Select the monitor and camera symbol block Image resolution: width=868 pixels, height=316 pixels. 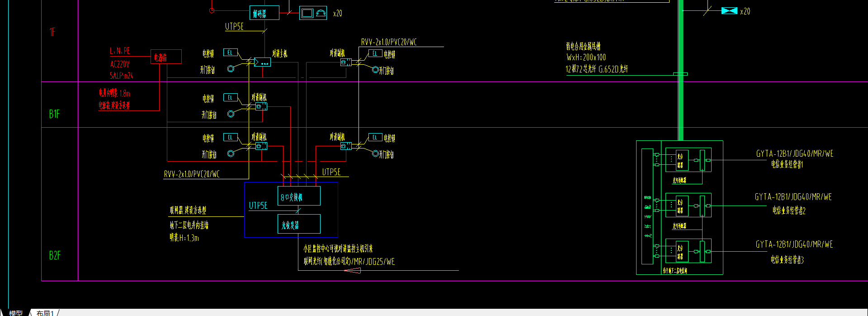tap(313, 13)
